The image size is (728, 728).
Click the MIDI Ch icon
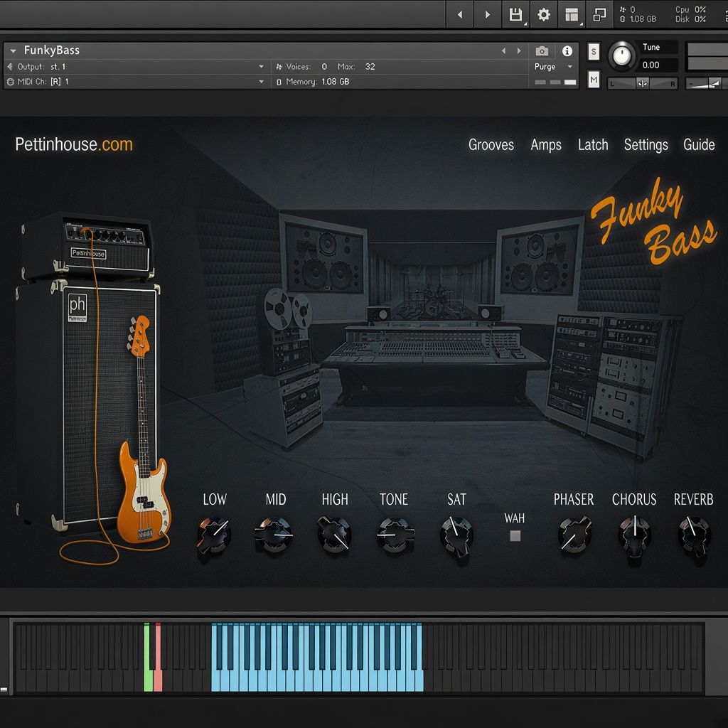(x=10, y=82)
